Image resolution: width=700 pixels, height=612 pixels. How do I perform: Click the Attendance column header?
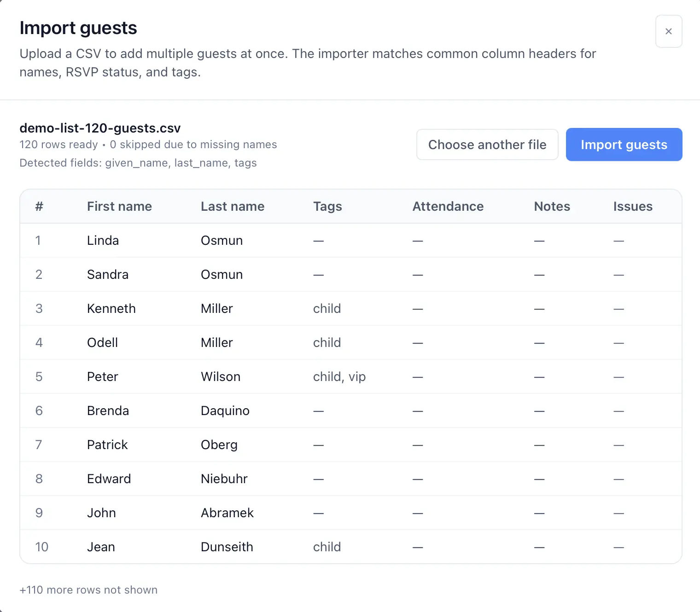[448, 206]
